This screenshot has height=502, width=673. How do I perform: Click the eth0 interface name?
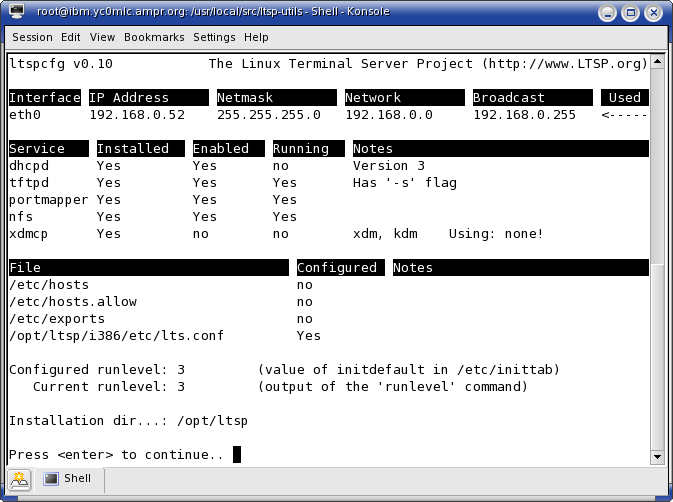click(x=25, y=115)
